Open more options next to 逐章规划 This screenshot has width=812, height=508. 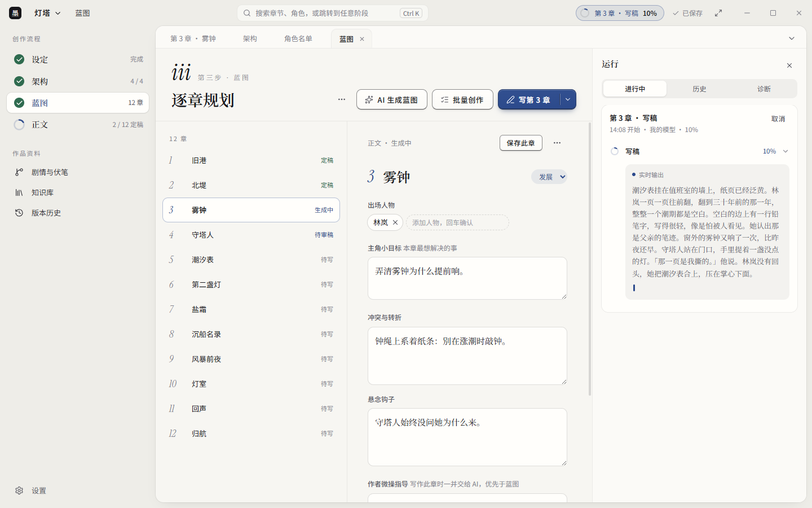(x=342, y=99)
